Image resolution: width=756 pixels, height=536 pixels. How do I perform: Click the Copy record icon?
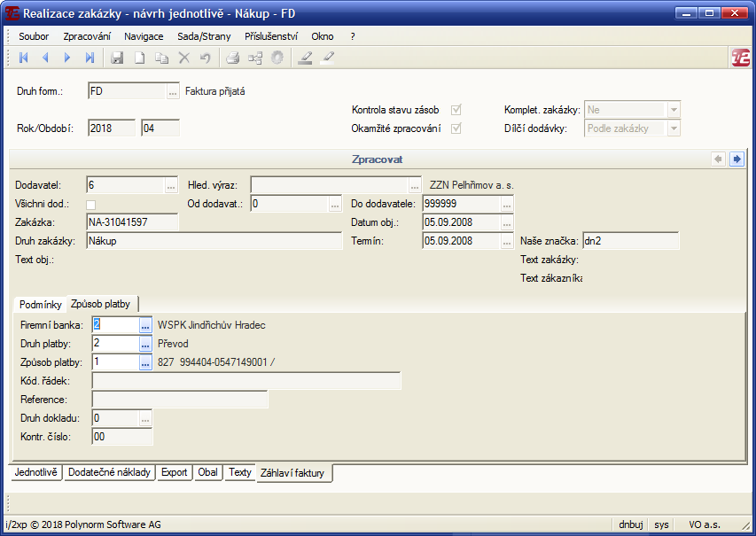tap(161, 58)
